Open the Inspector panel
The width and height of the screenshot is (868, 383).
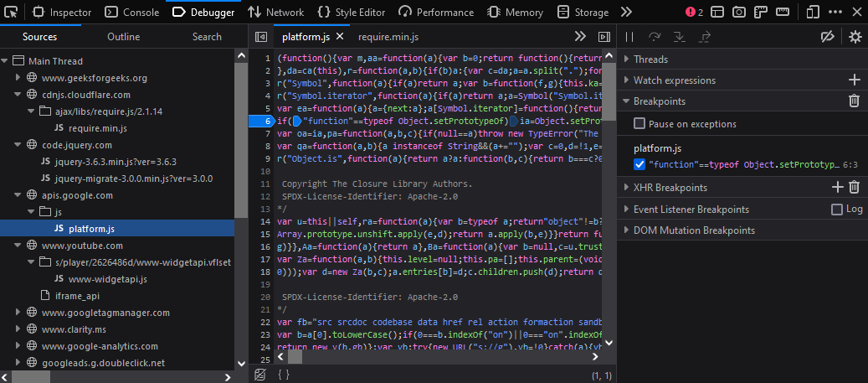61,12
